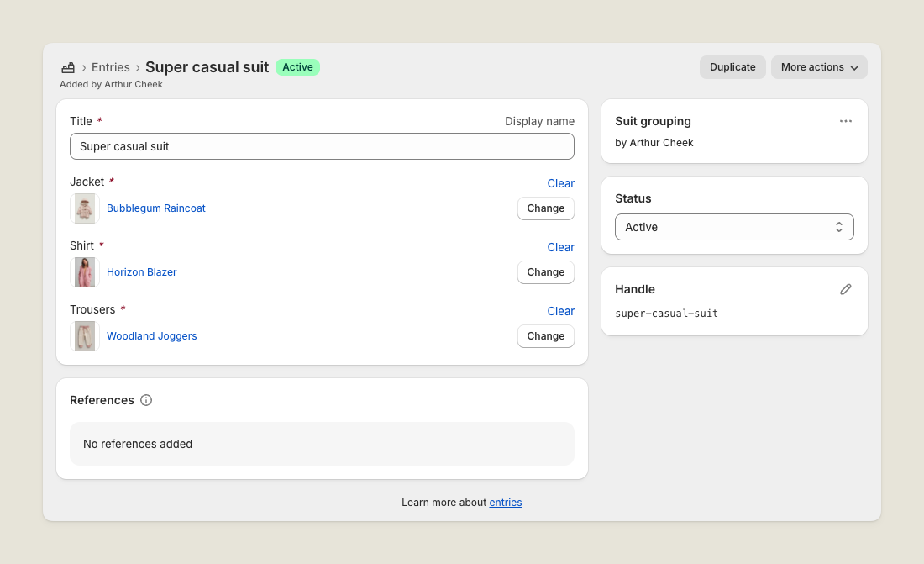
Task: Clear the Shirt field
Action: [x=560, y=247]
